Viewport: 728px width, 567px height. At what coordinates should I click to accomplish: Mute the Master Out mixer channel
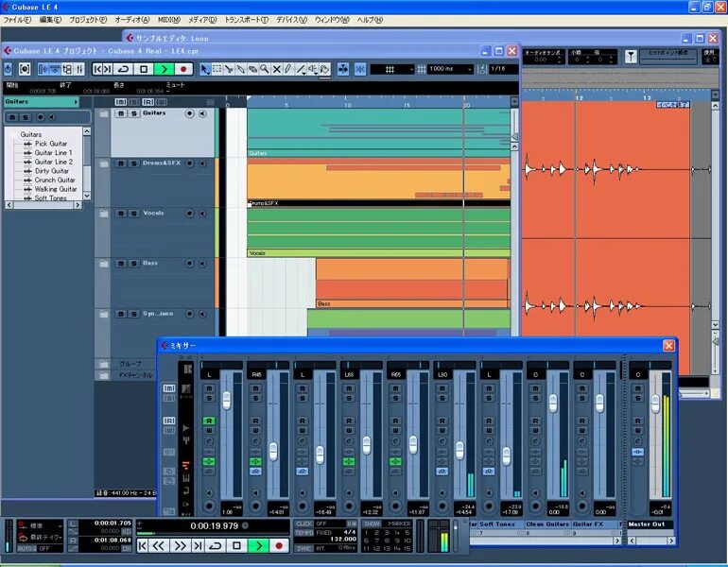pos(637,388)
